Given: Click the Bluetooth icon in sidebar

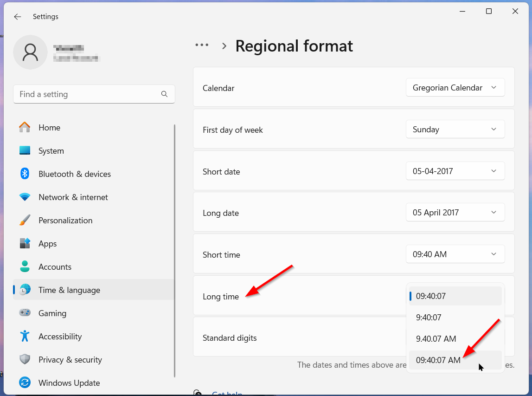Looking at the screenshot, I should coord(25,174).
